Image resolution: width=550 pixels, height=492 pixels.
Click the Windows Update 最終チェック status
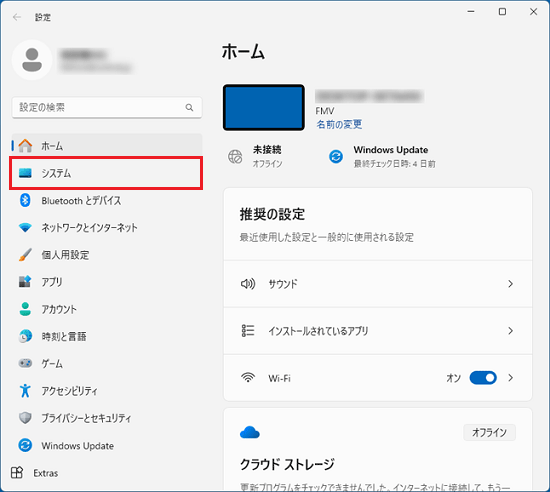point(394,156)
